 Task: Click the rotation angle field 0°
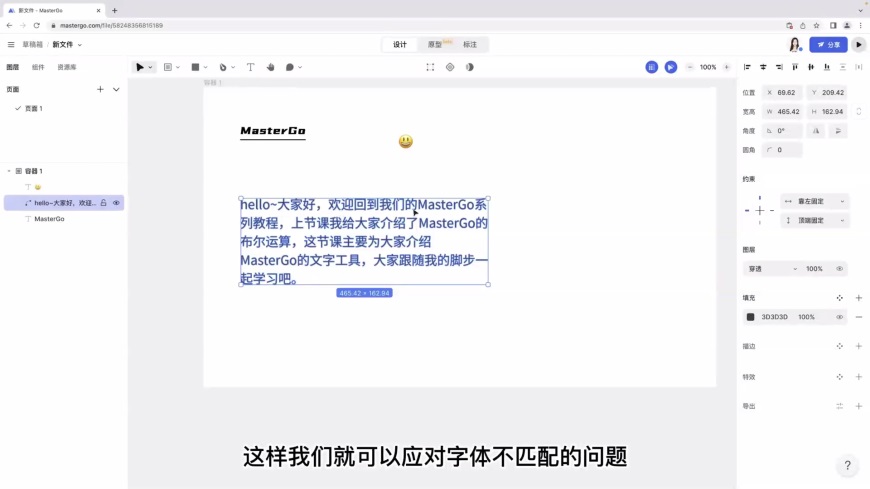coord(782,131)
